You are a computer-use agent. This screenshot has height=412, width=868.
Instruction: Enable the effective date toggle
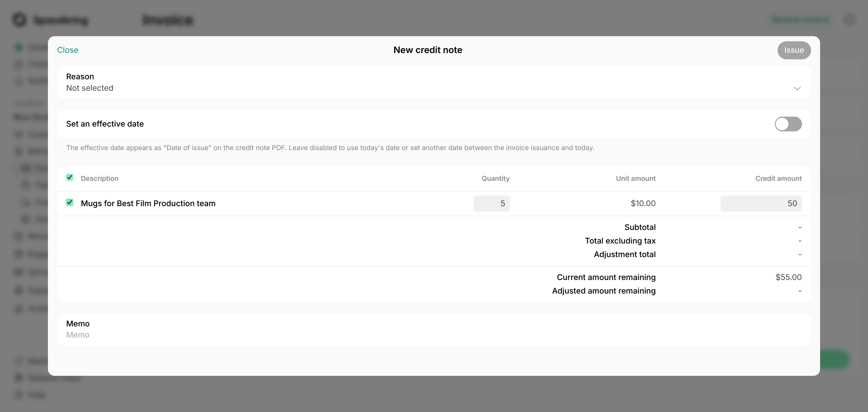[x=788, y=124]
